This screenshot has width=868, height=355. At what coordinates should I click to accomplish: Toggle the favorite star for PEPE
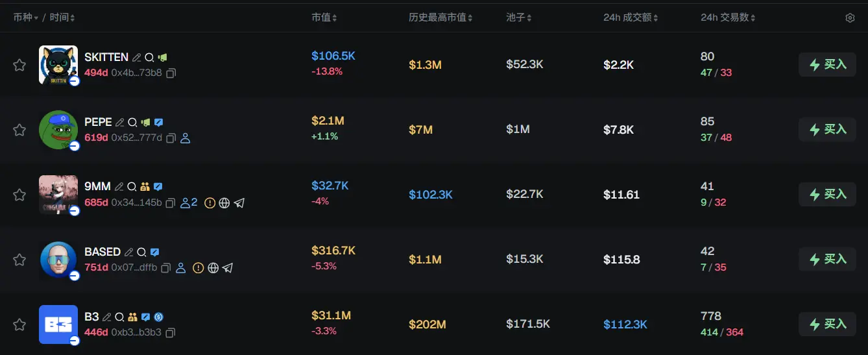coord(19,130)
